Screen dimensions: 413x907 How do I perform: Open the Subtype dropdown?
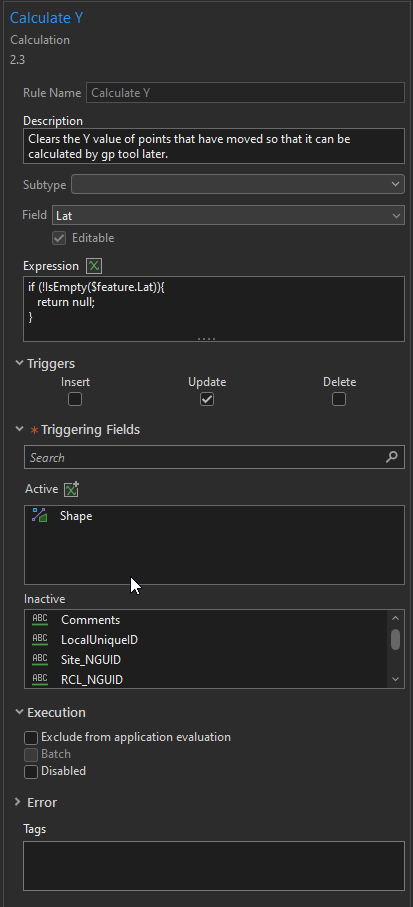pos(238,185)
